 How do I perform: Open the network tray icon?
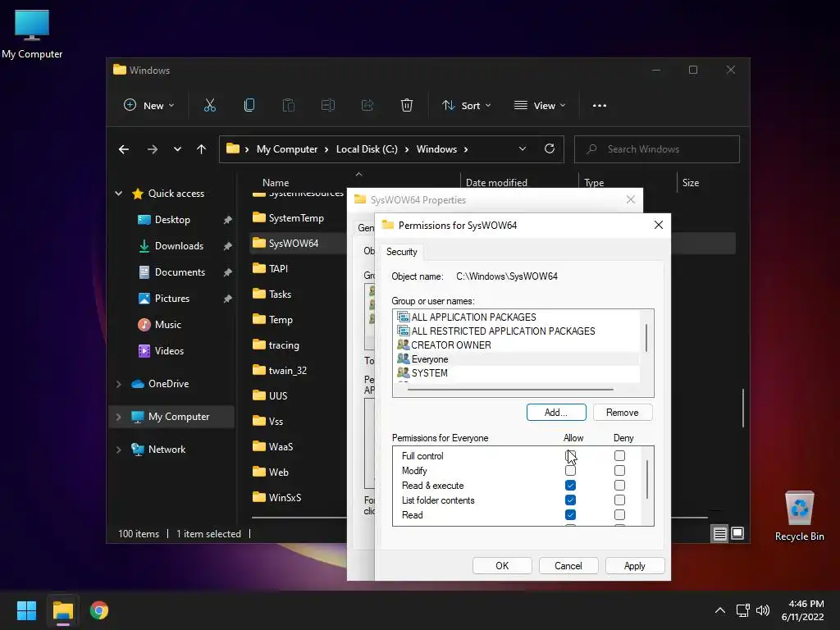[x=742, y=610]
